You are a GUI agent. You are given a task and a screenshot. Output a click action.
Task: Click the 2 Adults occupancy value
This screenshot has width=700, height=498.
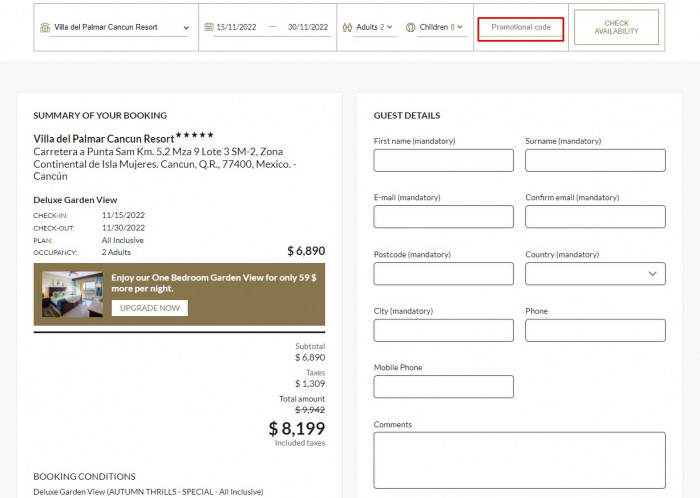[x=116, y=252]
